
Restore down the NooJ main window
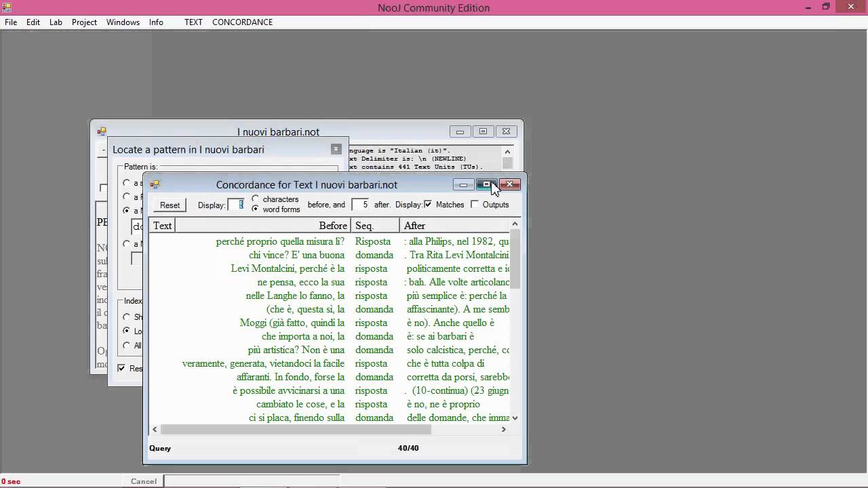826,7
